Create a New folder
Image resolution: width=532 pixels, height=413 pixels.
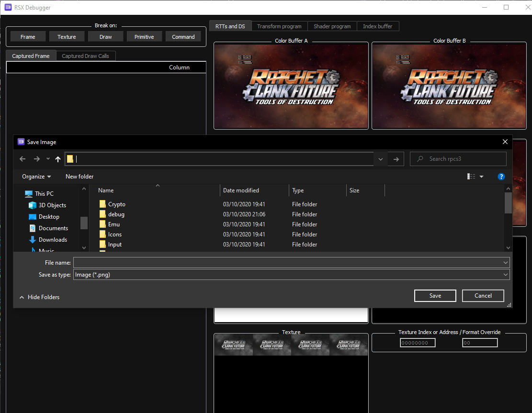[x=79, y=176]
